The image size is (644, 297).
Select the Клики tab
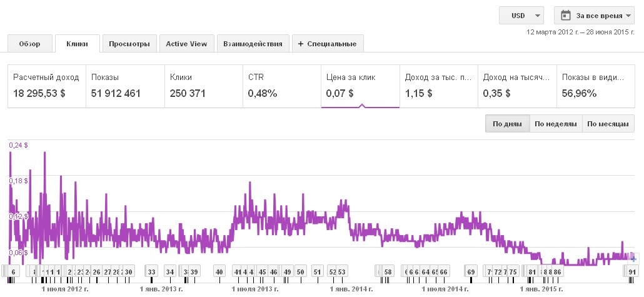[x=77, y=44]
